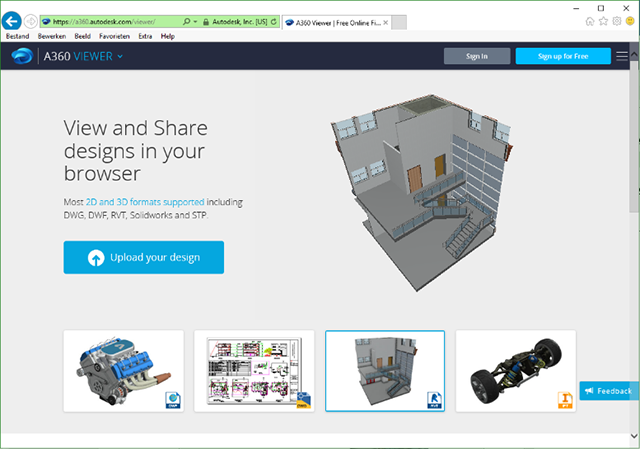Click the search magnifier in address bar
Viewport: 640px width, 449px height.
coord(187,22)
